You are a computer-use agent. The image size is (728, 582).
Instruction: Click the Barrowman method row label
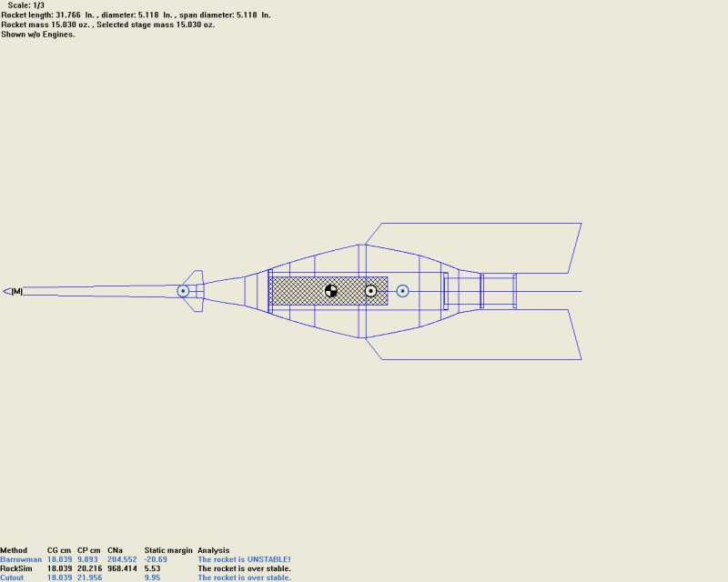[x=21, y=559]
